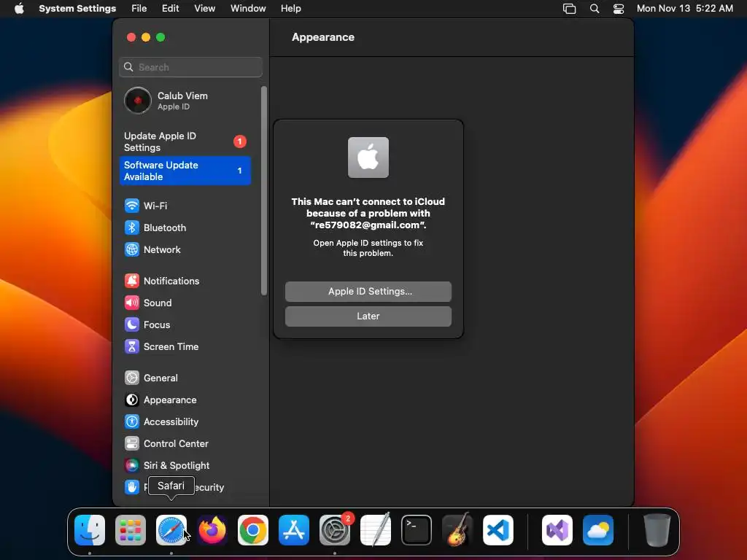Viewport: 747px width, 560px height.
Task: Open Calub Viem Apple ID profile
Action: point(185,101)
